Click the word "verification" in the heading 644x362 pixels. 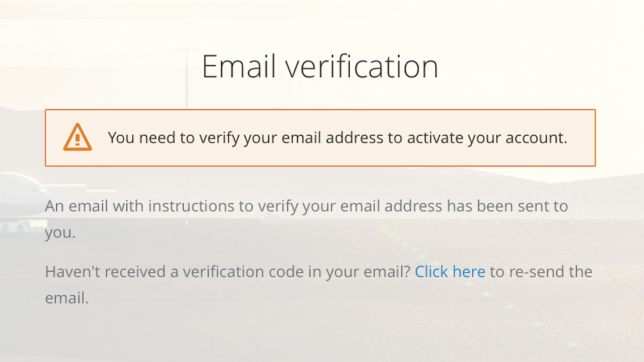tap(362, 67)
